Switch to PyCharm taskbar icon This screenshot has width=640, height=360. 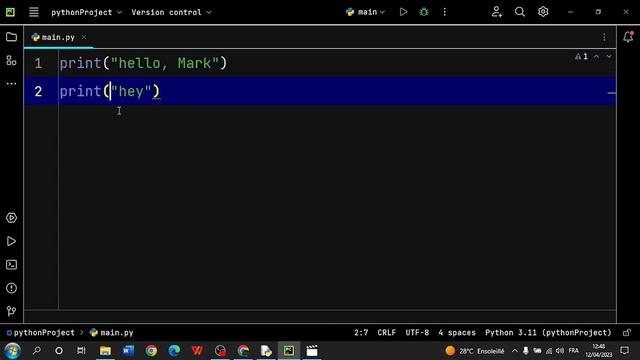click(x=289, y=351)
